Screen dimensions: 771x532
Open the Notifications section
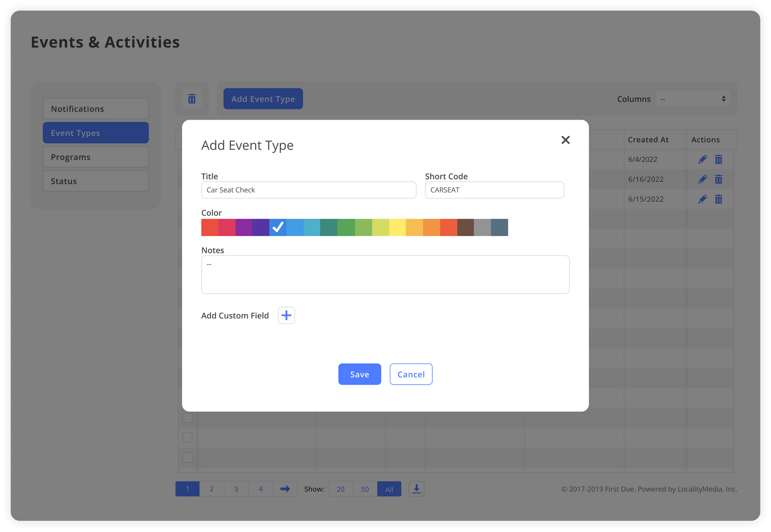(95, 108)
